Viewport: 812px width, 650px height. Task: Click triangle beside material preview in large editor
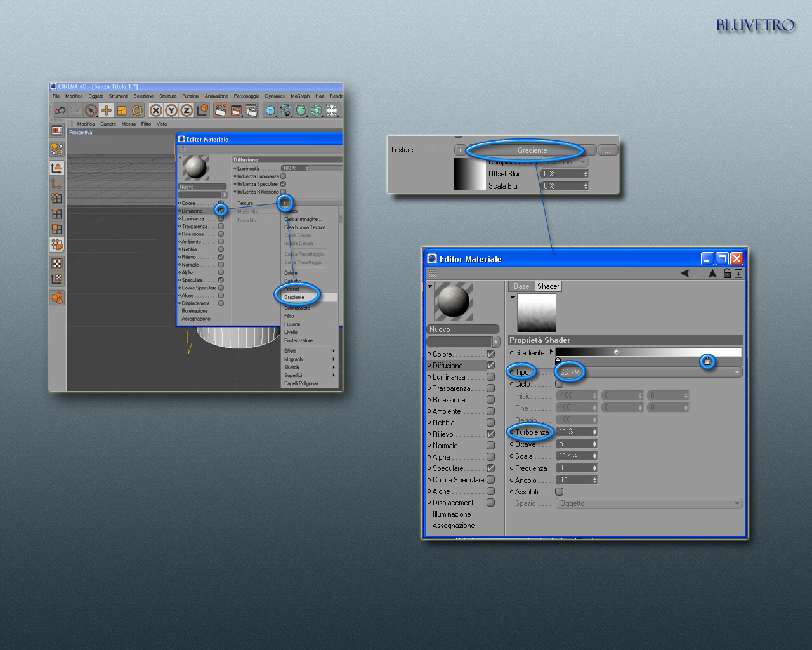pos(429,286)
